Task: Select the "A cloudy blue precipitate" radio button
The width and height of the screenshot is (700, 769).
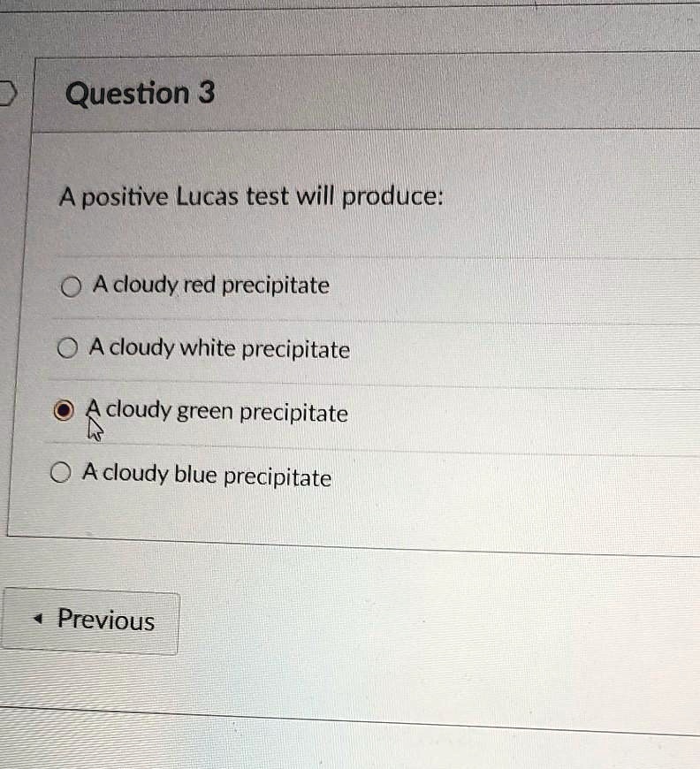Action: 59,472
